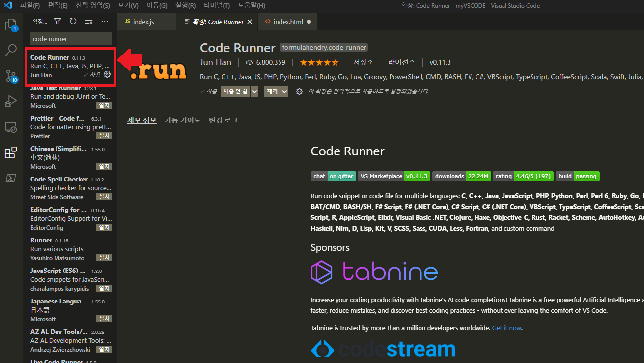Open the PowerShell icon in activity bar
This screenshot has width=644, height=363.
tap(11, 178)
